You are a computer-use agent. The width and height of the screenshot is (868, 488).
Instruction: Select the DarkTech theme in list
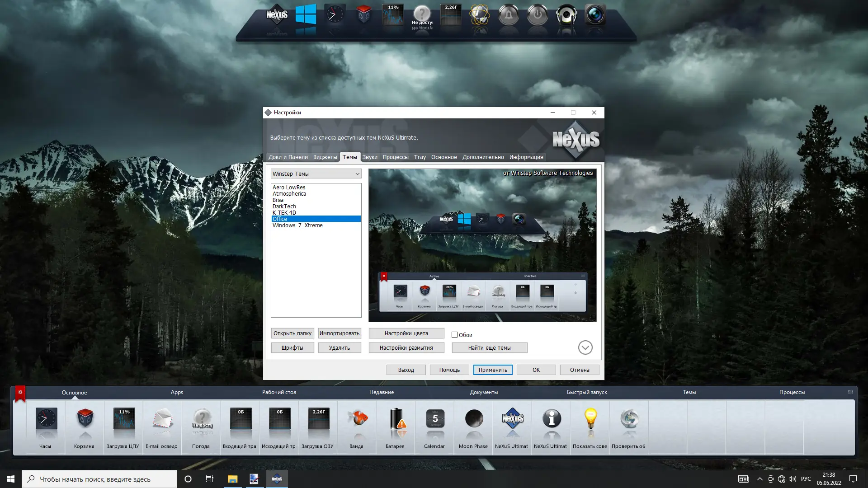pos(284,206)
